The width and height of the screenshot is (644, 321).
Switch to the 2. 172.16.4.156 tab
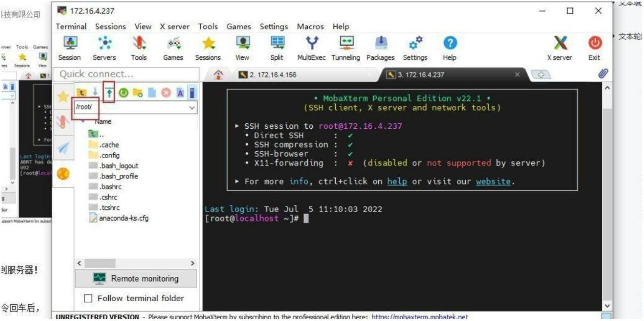[x=306, y=75]
